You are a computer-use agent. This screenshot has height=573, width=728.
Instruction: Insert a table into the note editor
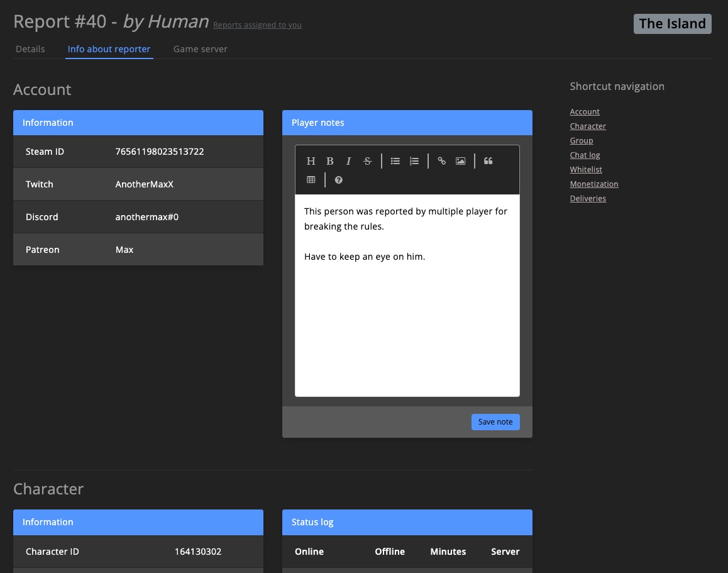311,179
